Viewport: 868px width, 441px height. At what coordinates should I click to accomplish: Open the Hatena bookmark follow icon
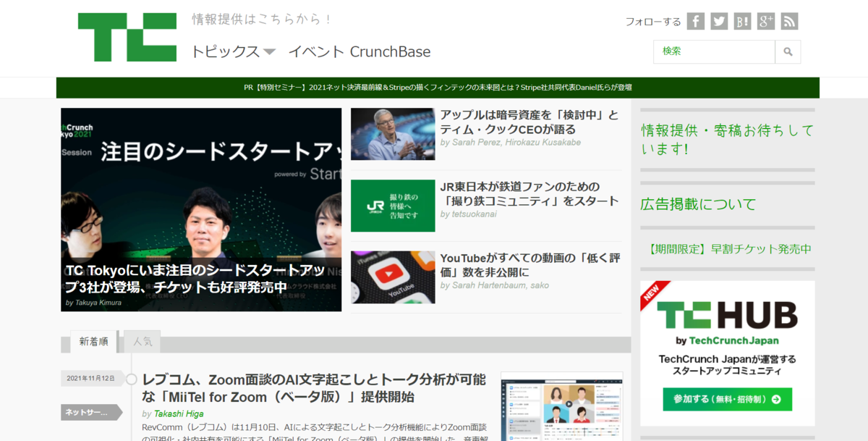coord(743,21)
